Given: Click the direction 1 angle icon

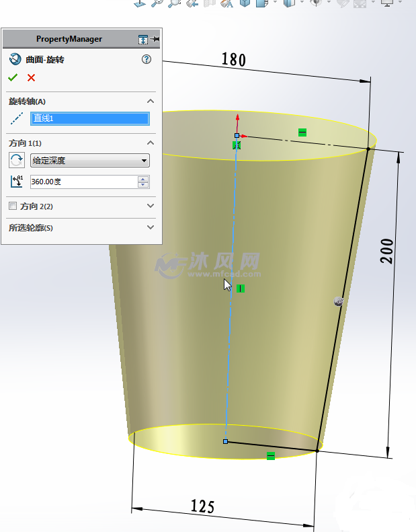Looking at the screenshot, I should (17, 182).
